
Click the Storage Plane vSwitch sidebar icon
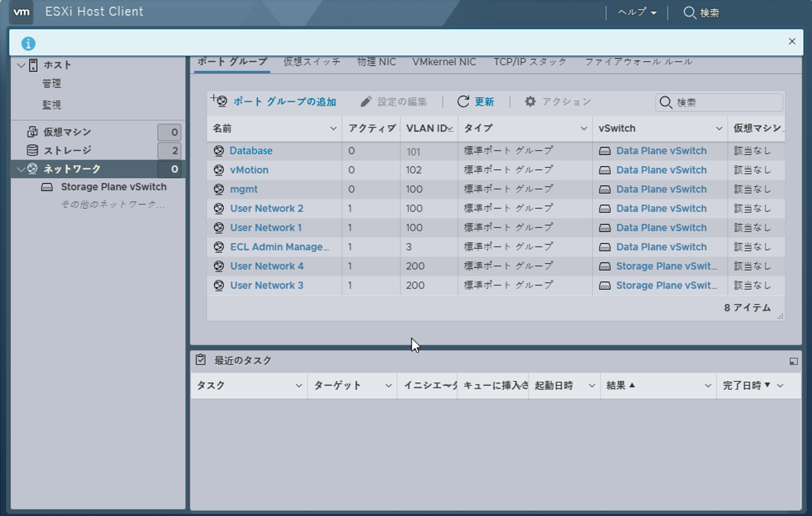coord(47,187)
